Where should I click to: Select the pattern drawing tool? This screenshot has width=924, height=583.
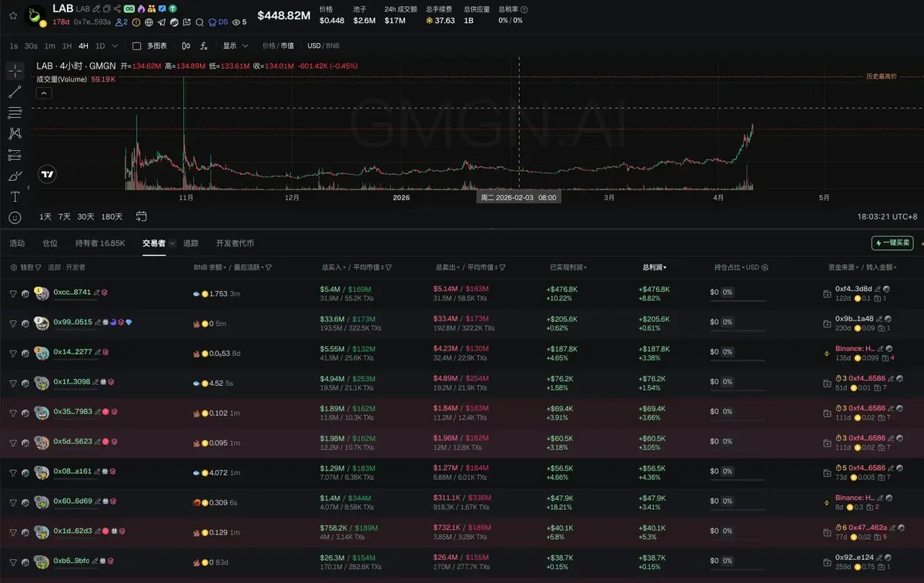15,134
